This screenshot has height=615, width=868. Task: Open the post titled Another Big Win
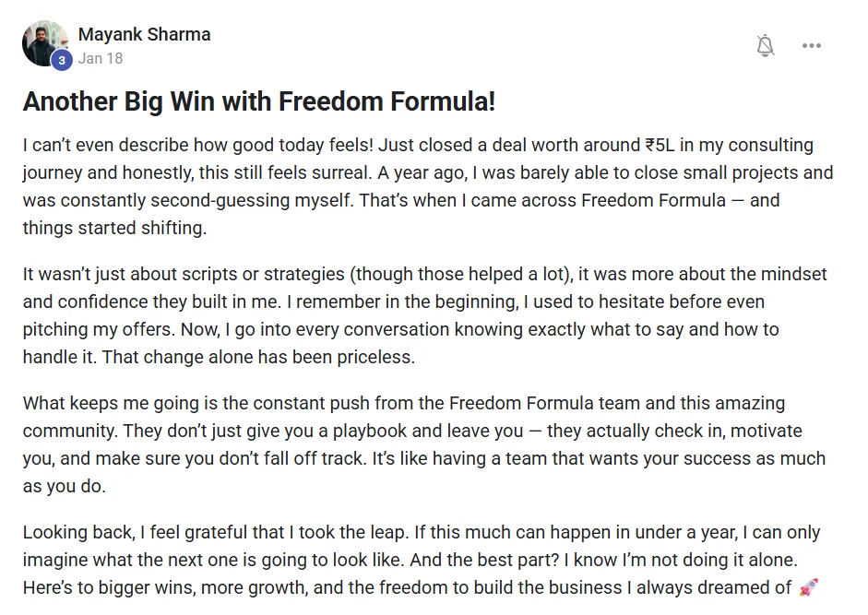(258, 101)
